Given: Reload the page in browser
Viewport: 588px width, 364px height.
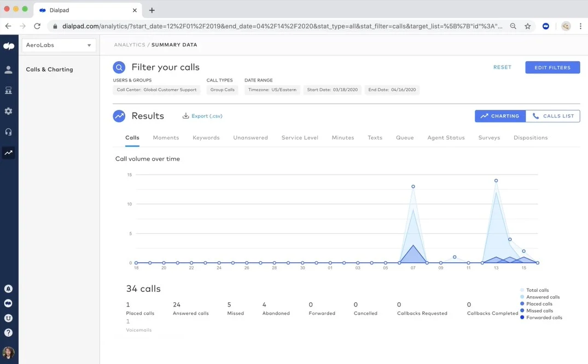Looking at the screenshot, I should (x=37, y=26).
